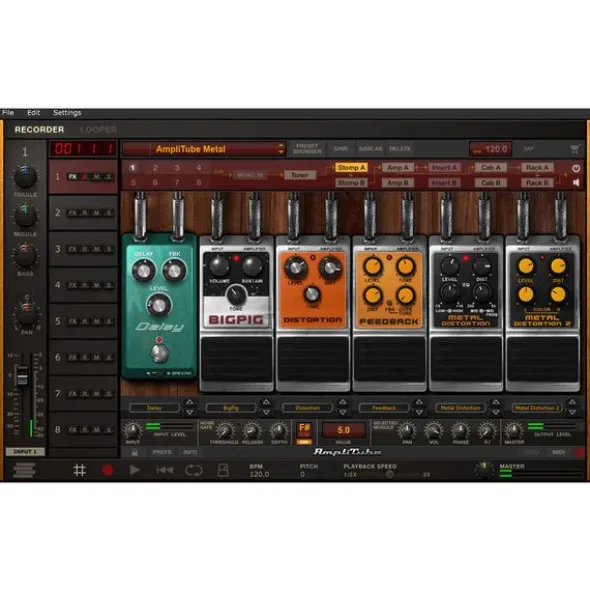The image size is (590, 591).
Task: Toggle the BIGPIG pedal footswitch
Action: click(x=236, y=360)
